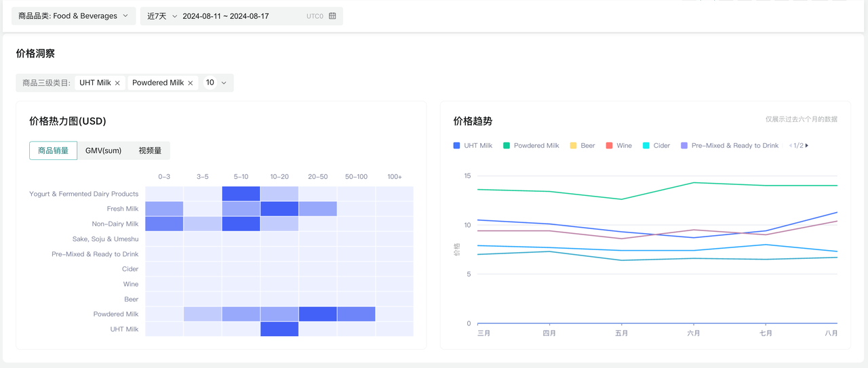Remove the UHT Milk category tag
Screen dimensions: 868x368
[x=117, y=83]
